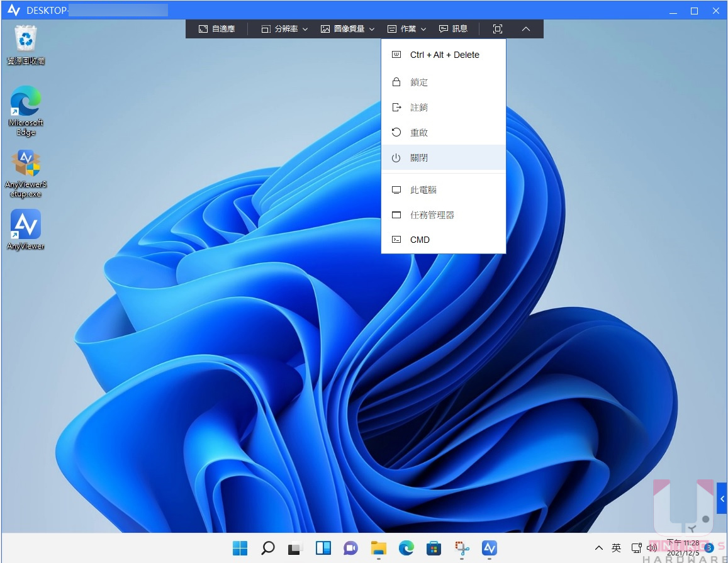Collapse the AnyViewer toolbar with up chevron
The height and width of the screenshot is (563, 728).
coord(525,29)
